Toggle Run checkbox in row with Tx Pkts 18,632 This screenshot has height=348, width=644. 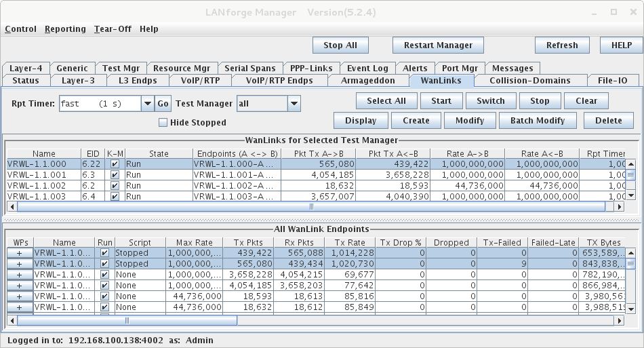pos(104,307)
